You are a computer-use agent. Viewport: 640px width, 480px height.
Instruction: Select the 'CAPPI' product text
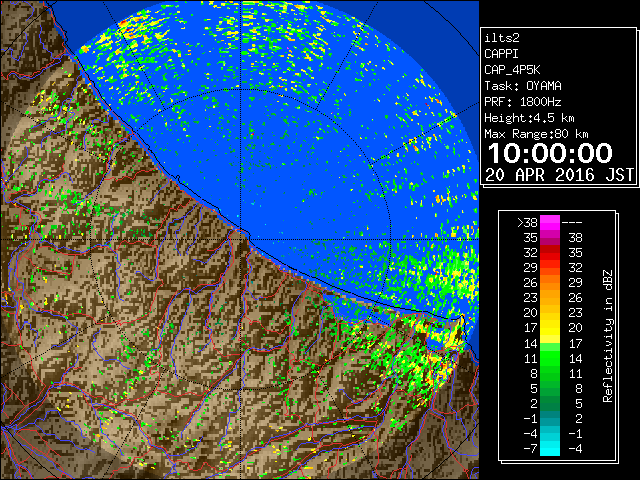501,54
